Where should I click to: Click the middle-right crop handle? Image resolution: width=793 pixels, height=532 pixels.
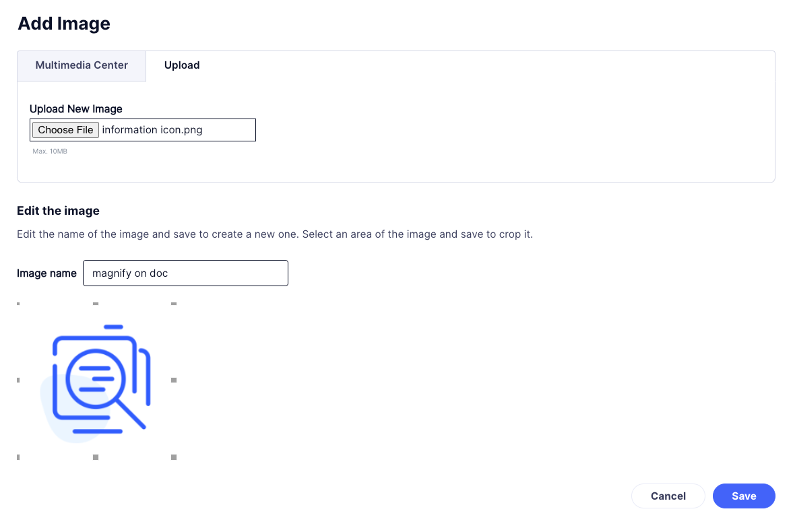(x=174, y=380)
